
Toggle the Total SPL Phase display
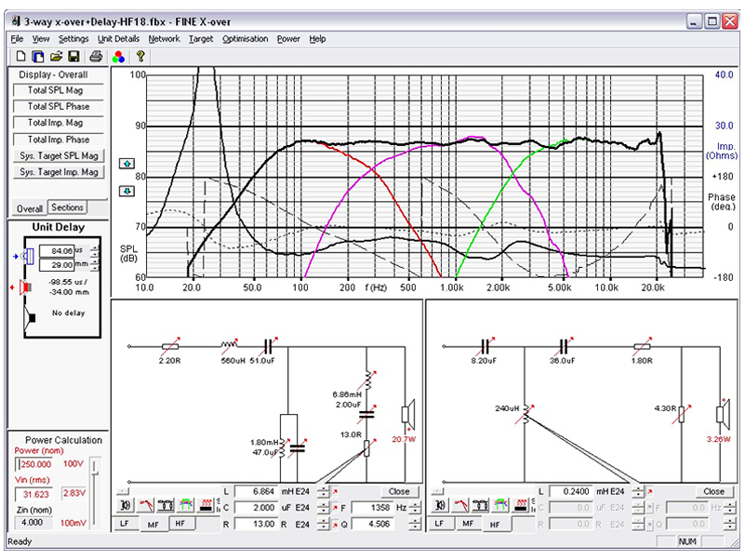56,107
